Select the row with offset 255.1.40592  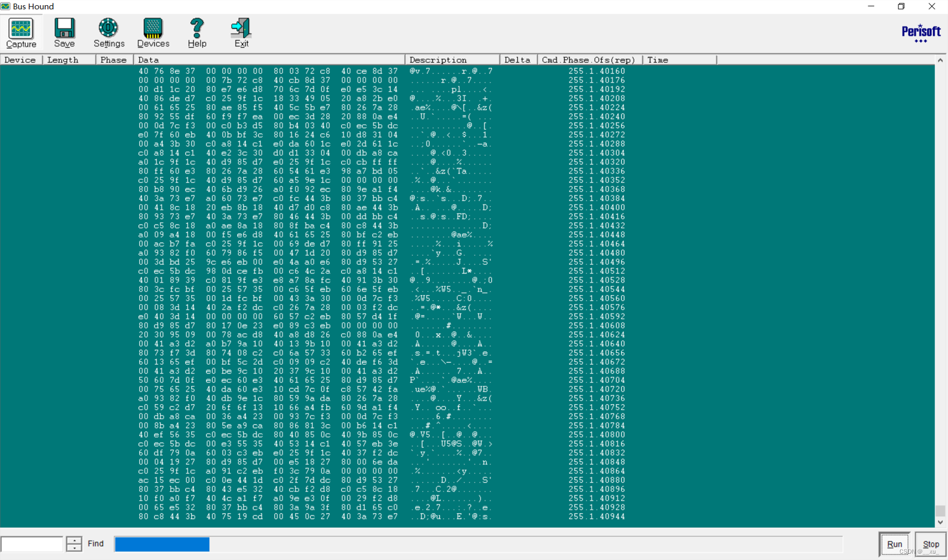pos(467,316)
